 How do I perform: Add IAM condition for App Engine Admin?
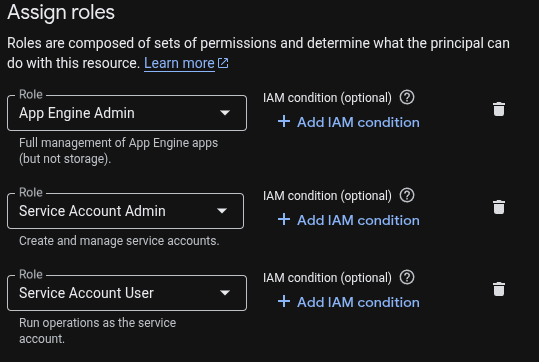pyautogui.click(x=349, y=122)
